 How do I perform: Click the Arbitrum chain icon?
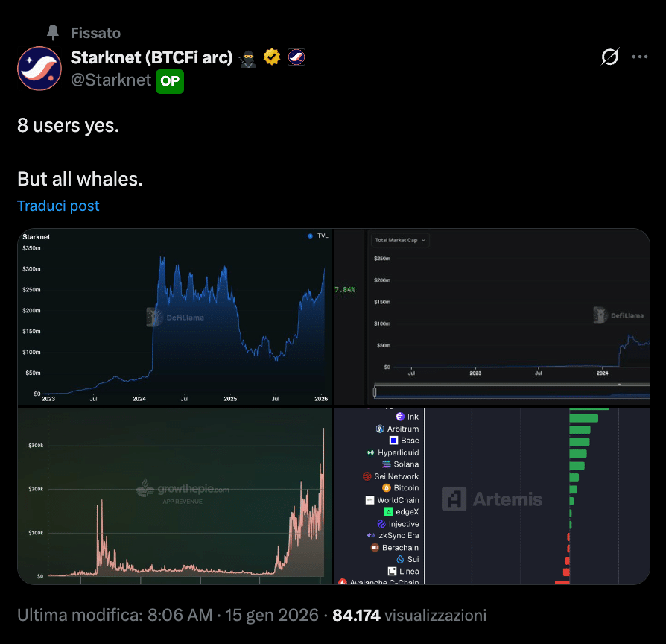pyautogui.click(x=380, y=429)
